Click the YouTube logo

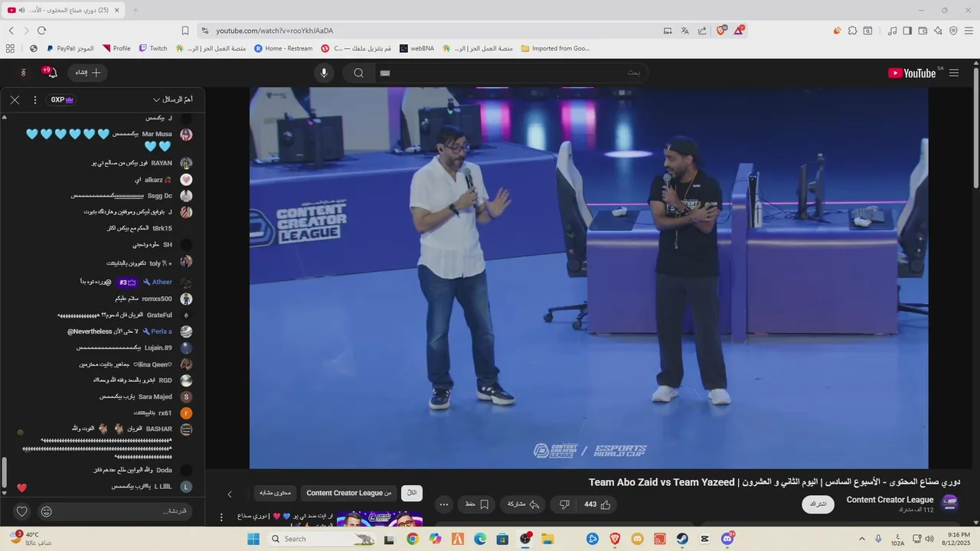[912, 73]
